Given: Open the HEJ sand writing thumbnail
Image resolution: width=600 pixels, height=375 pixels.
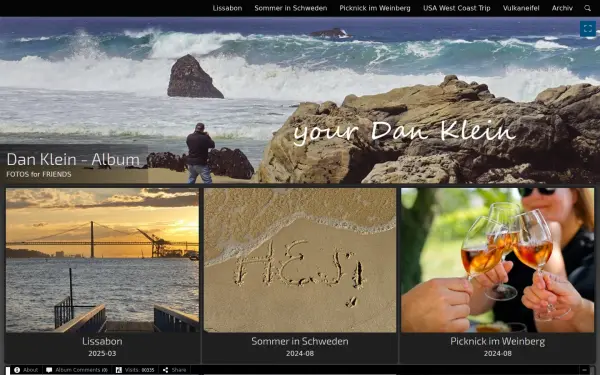Looking at the screenshot, I should [300, 260].
